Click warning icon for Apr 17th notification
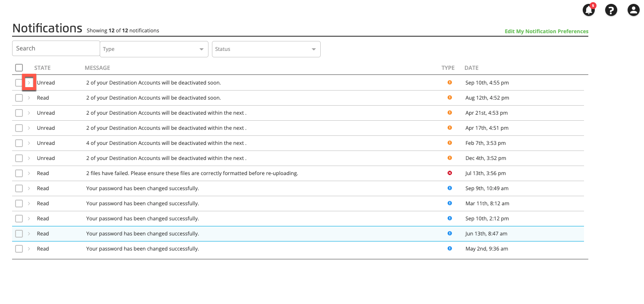 (x=450, y=128)
